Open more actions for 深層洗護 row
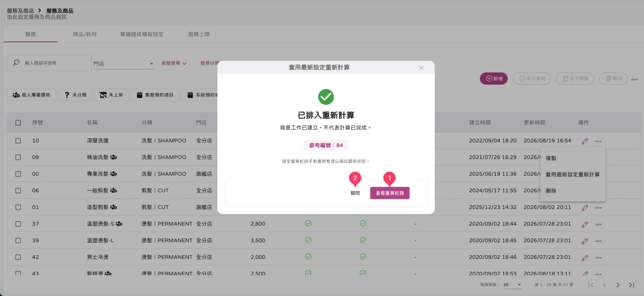The width and height of the screenshot is (644, 296). 598,141
